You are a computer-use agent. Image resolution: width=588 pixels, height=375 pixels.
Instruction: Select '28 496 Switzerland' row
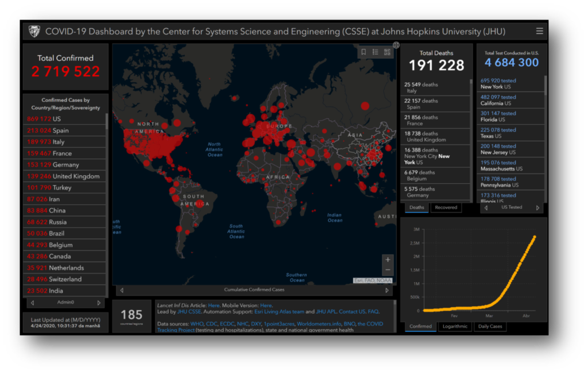64,279
